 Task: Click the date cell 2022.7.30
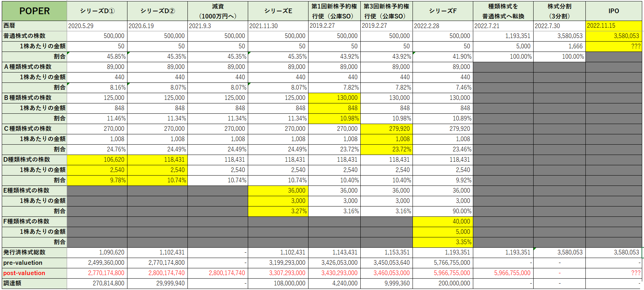click(560, 26)
